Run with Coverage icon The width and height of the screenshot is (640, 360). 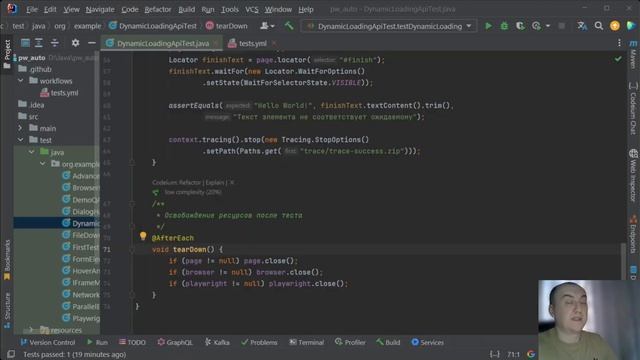click(520, 26)
